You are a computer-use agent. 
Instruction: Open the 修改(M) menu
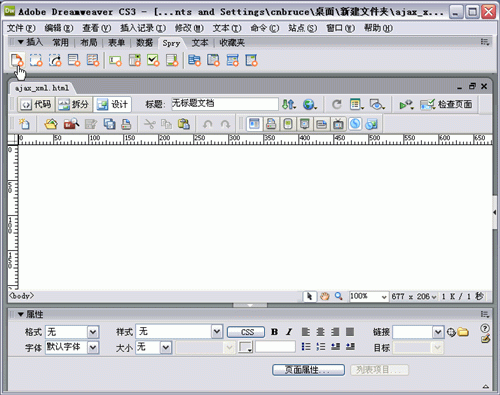pos(189,28)
